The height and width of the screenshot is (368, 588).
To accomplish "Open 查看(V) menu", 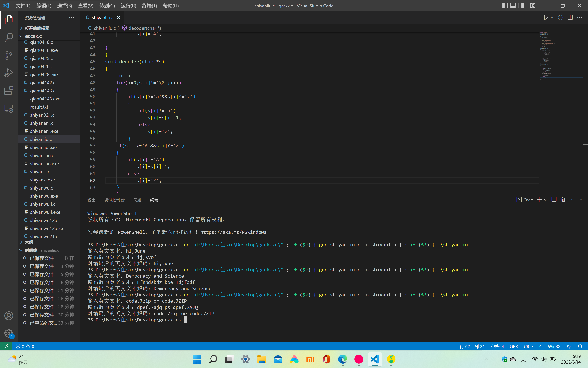I will [x=85, y=6].
